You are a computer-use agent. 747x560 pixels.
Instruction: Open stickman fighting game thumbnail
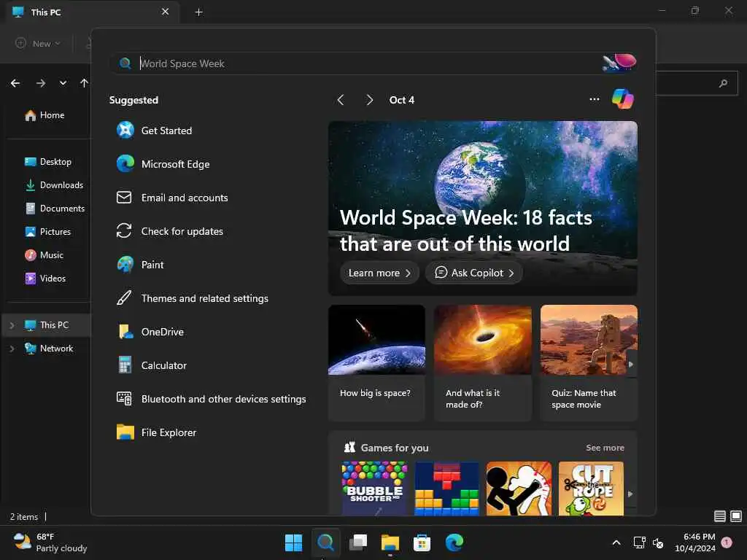pyautogui.click(x=519, y=489)
